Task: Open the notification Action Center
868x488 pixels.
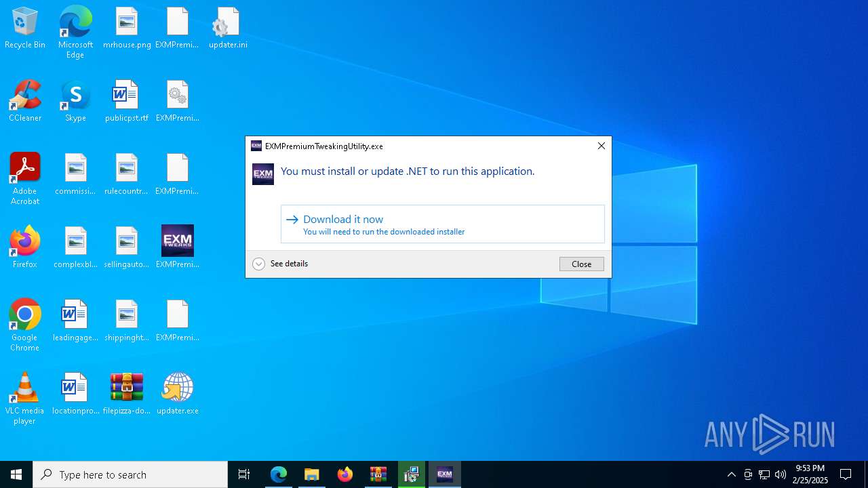Action: coord(846,474)
